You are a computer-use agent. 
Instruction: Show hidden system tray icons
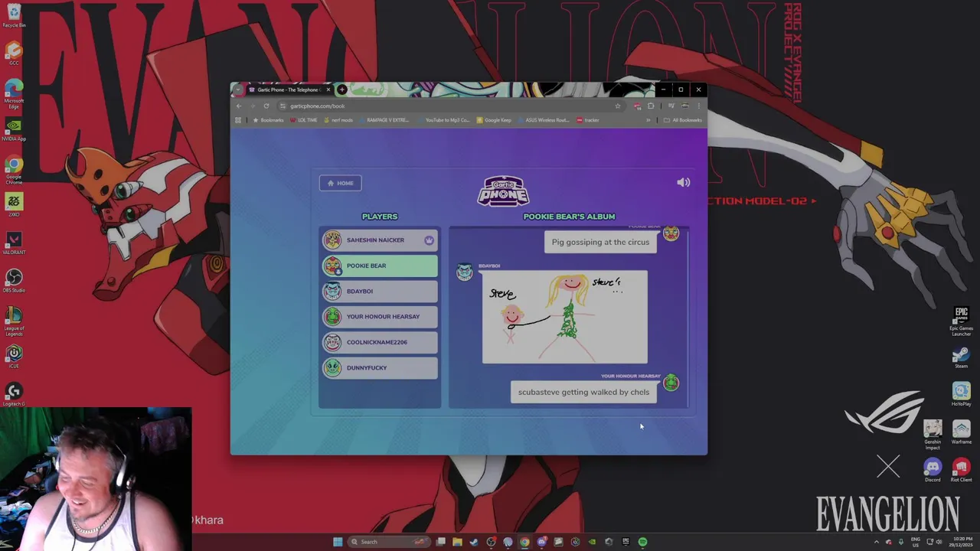click(877, 542)
